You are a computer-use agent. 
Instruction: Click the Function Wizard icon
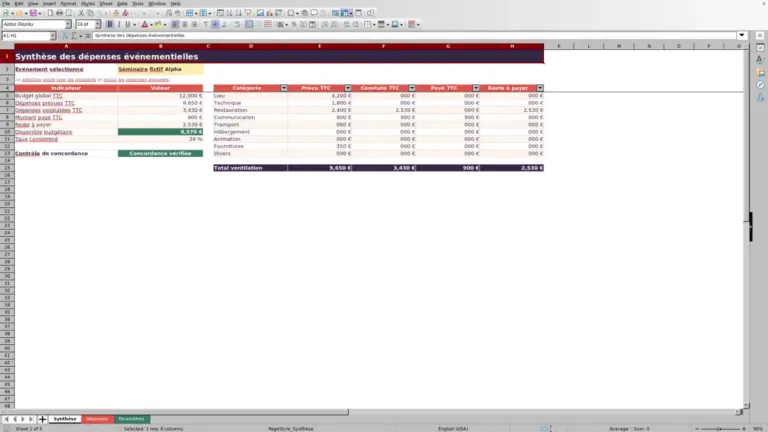point(65,36)
